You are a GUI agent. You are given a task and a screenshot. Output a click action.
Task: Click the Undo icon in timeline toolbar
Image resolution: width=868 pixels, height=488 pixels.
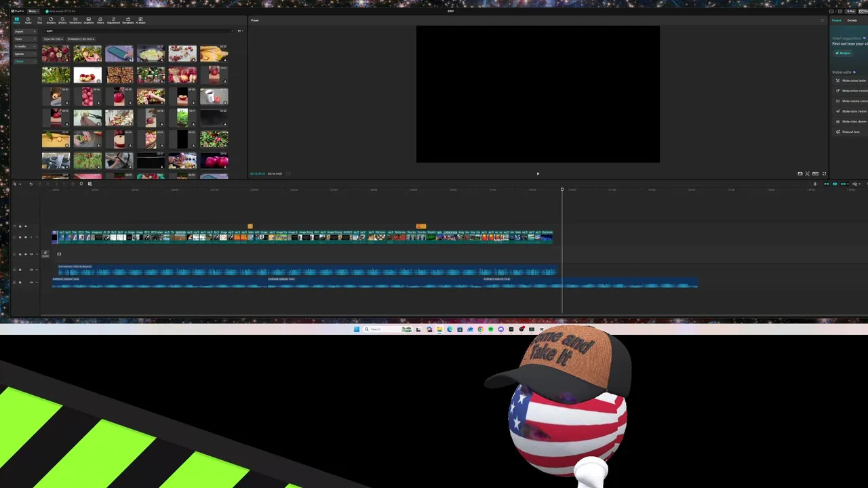point(31,184)
